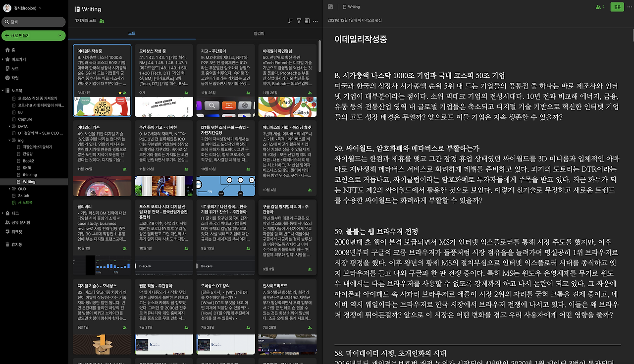Viewport: 634px width, 364px height.
Task: Click the shared members icon showing 2
Action: tap(600, 7)
